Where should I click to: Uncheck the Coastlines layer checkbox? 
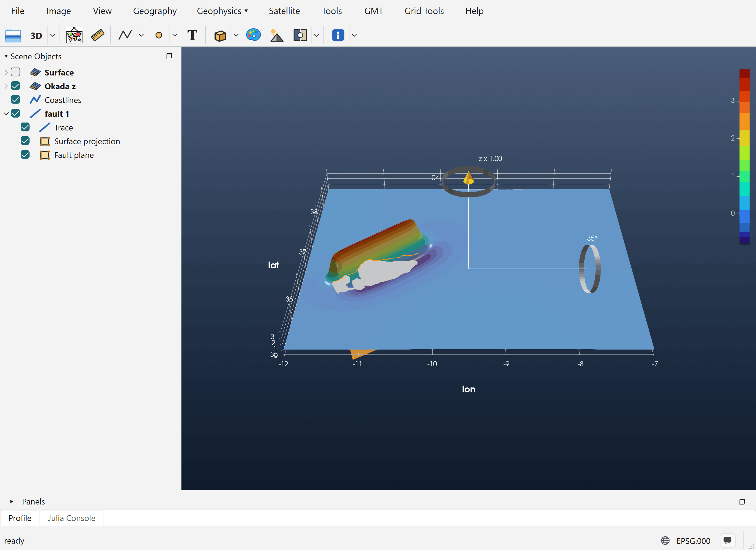pyautogui.click(x=16, y=100)
